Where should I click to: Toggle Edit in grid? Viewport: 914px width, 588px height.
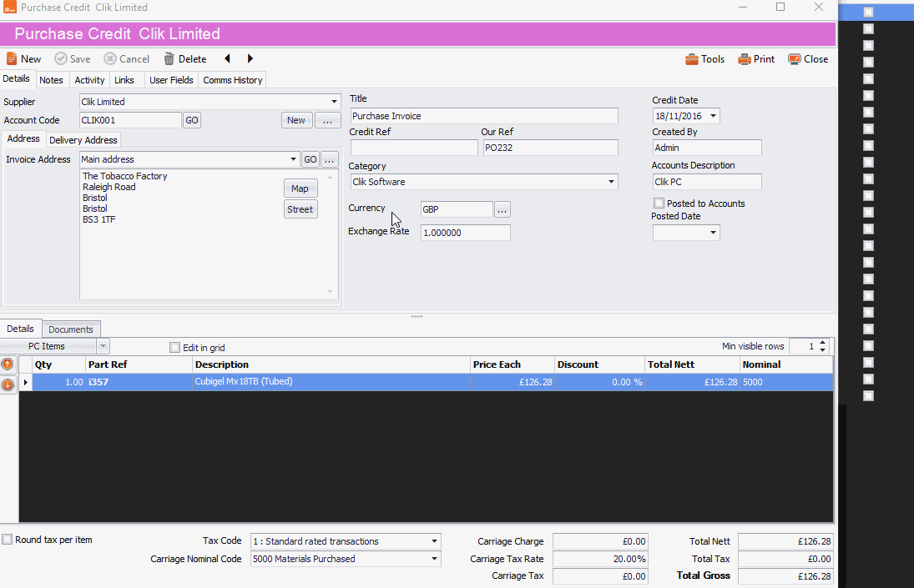click(174, 347)
